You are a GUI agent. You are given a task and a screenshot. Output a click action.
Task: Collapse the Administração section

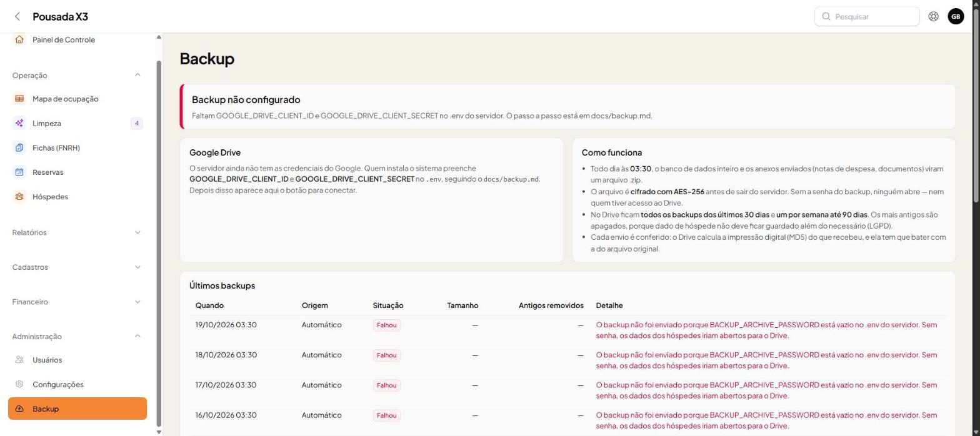coord(137,336)
